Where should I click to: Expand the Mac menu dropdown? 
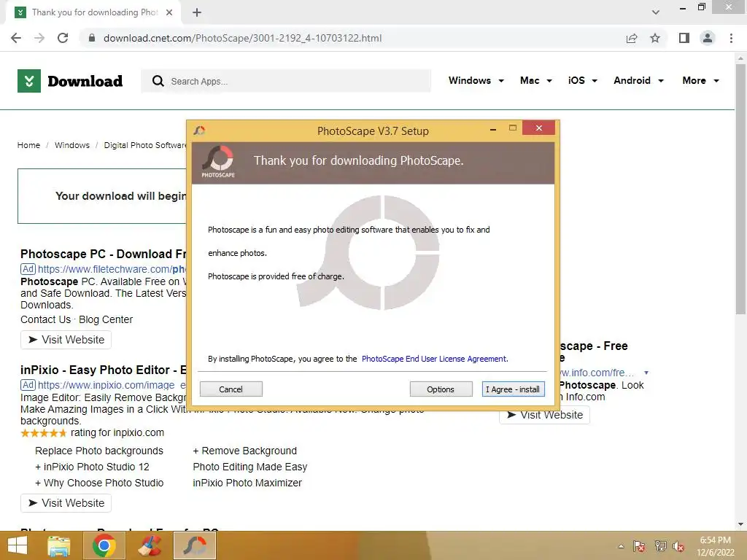click(x=536, y=80)
